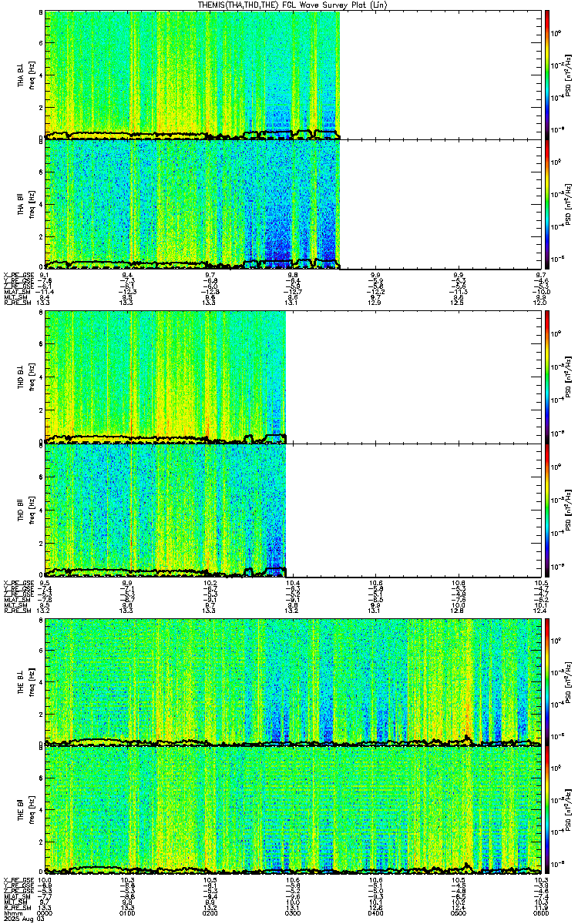Click the 0500 time tick label at bottom
The width and height of the screenshot is (578, 924).
[458, 914]
